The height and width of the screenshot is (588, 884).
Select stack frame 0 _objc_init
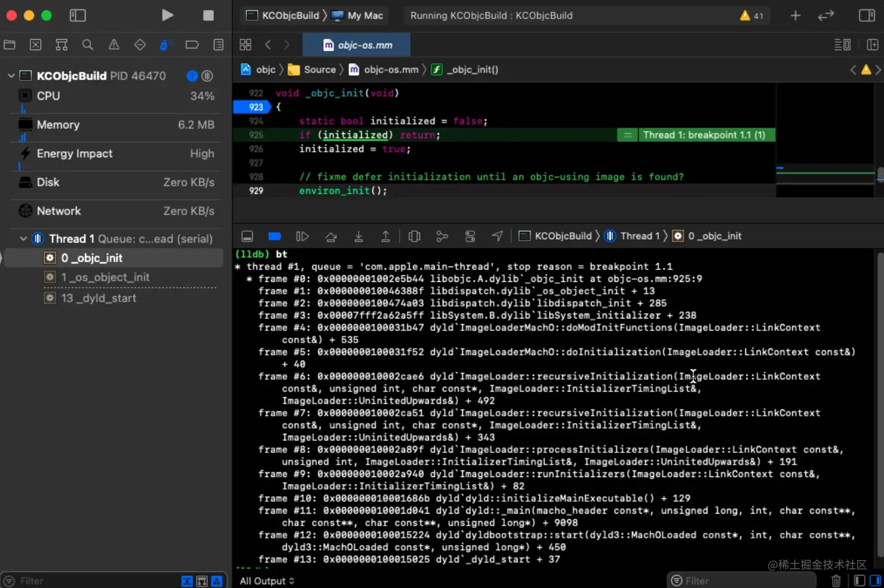113,258
